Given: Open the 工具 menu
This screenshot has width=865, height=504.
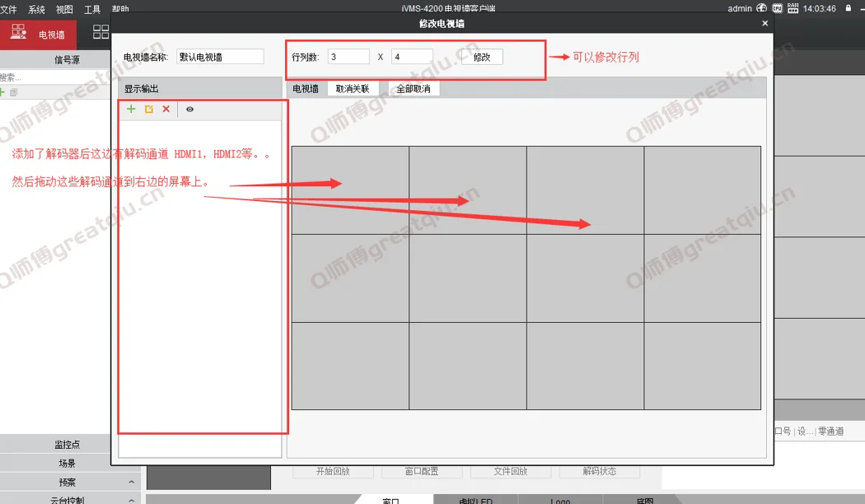Looking at the screenshot, I should 92,9.
